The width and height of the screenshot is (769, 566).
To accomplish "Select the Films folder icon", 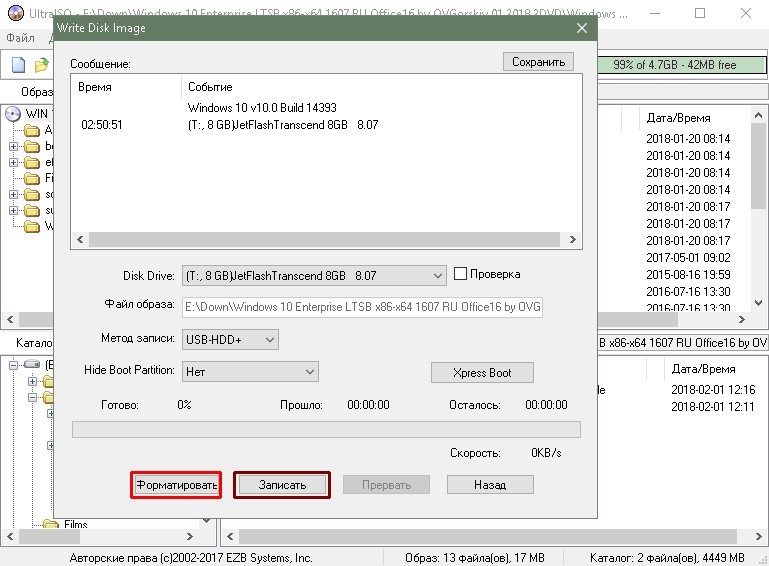I will point(51,524).
